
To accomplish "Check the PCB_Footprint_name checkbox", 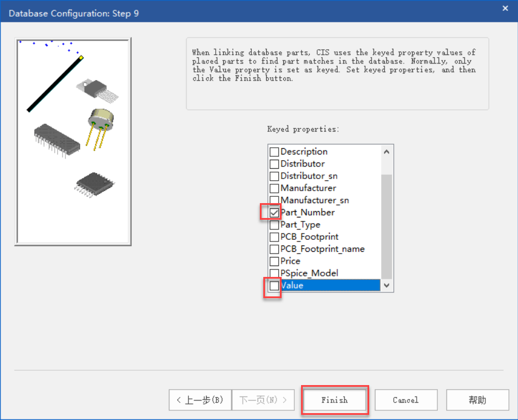I will click(274, 249).
